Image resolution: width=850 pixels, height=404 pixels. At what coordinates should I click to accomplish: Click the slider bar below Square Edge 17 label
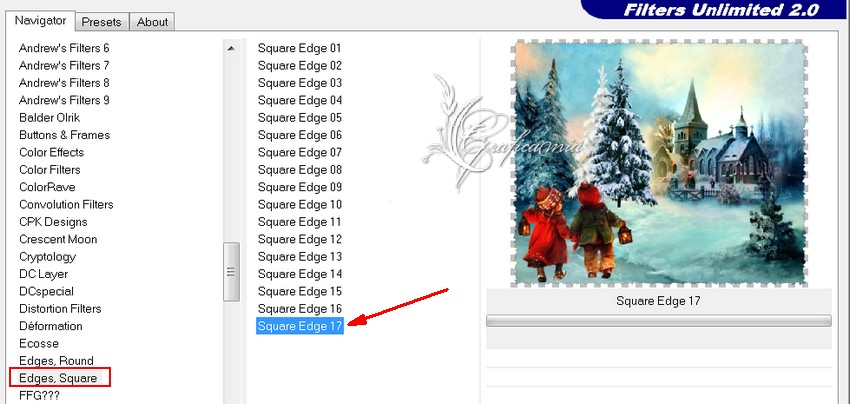click(x=659, y=320)
